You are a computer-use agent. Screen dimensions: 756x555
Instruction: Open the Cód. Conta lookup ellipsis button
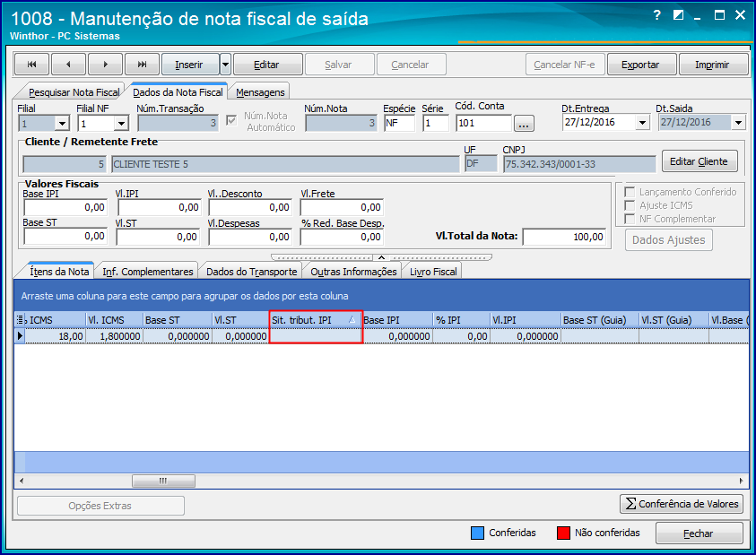pos(524,124)
